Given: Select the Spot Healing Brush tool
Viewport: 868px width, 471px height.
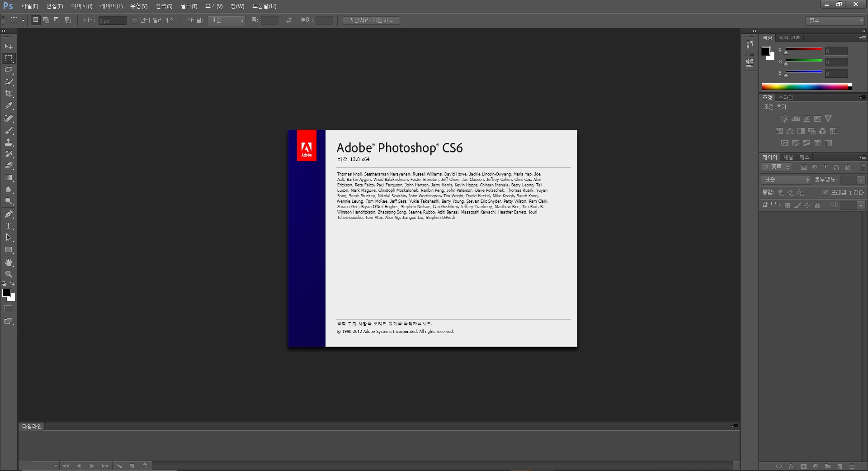Looking at the screenshot, I should click(x=9, y=119).
